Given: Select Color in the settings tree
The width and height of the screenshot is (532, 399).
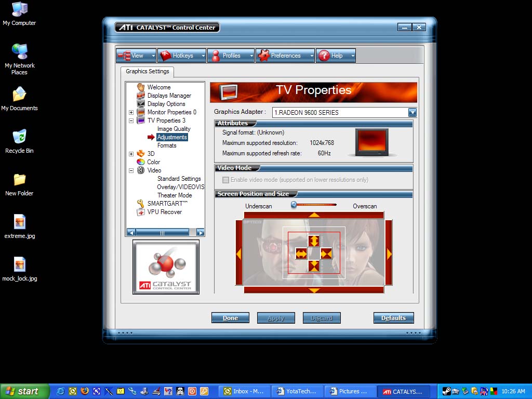Looking at the screenshot, I should pyautogui.click(x=153, y=162).
